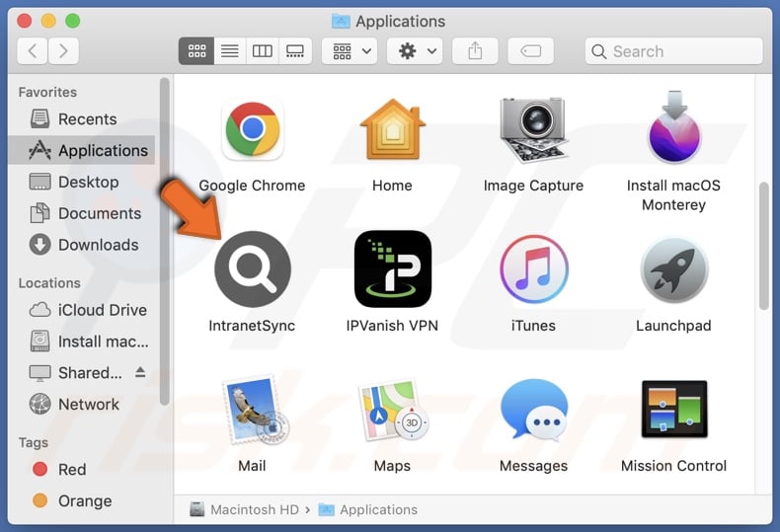Click the Locations sidebar heading
780x532 pixels.
click(x=49, y=283)
